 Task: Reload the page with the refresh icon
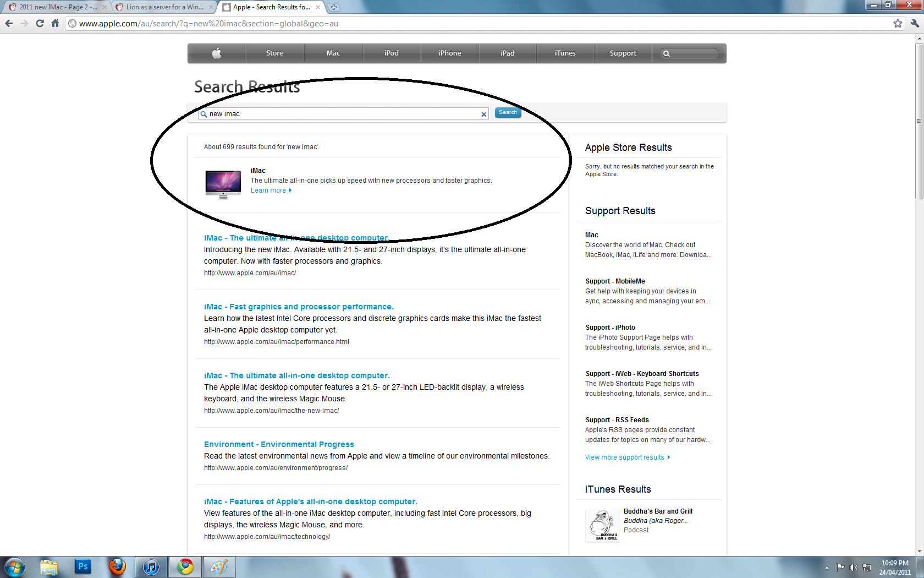40,23
